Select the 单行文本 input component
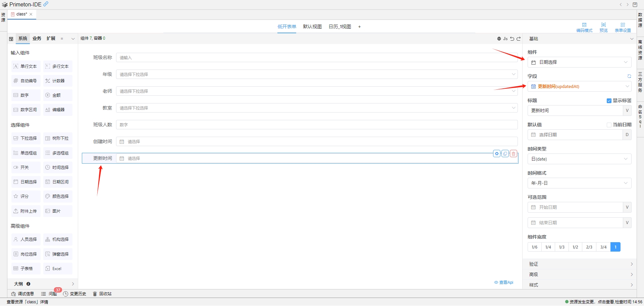The image size is (644, 306). click(25, 66)
